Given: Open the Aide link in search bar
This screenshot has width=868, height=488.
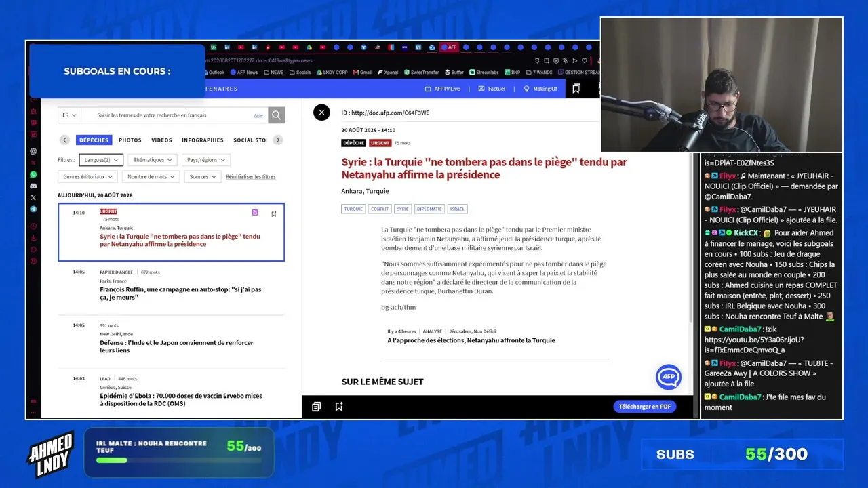Looking at the screenshot, I should click(258, 116).
